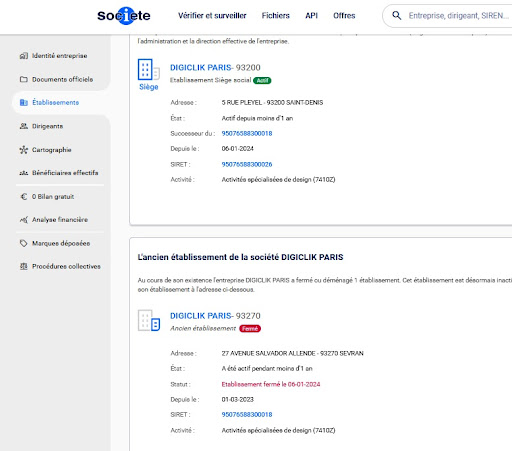The image size is (512, 451).
Task: Click the Établissements sidebar icon
Action: (x=24, y=102)
